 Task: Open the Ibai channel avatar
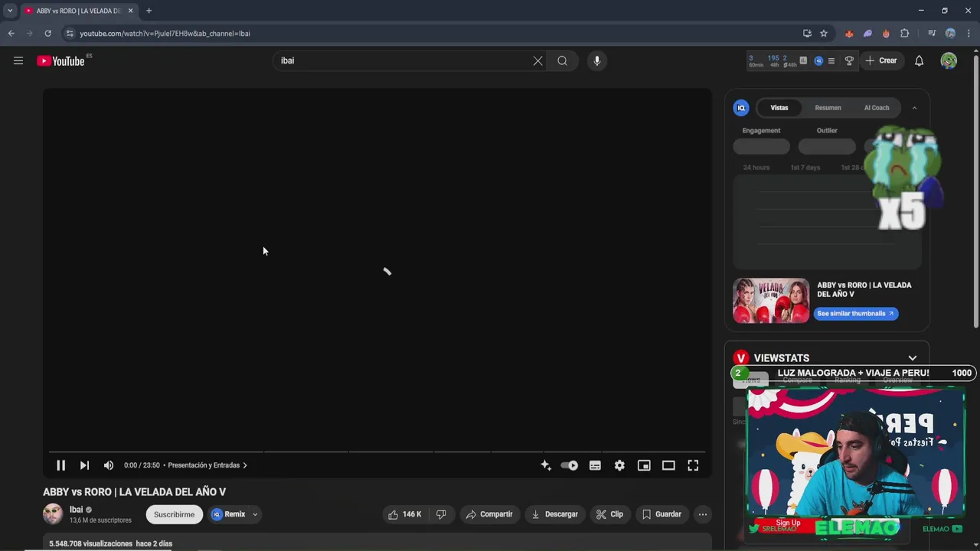(x=53, y=514)
